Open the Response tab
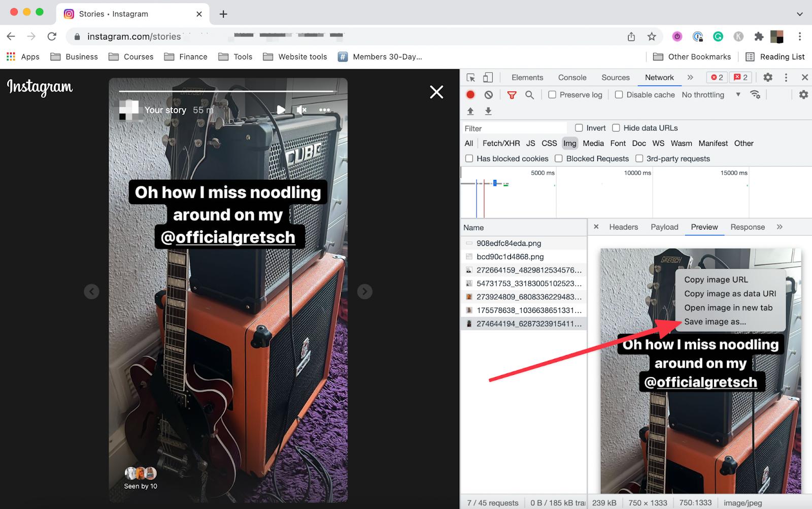Image resolution: width=812 pixels, height=509 pixels. pyautogui.click(x=748, y=227)
